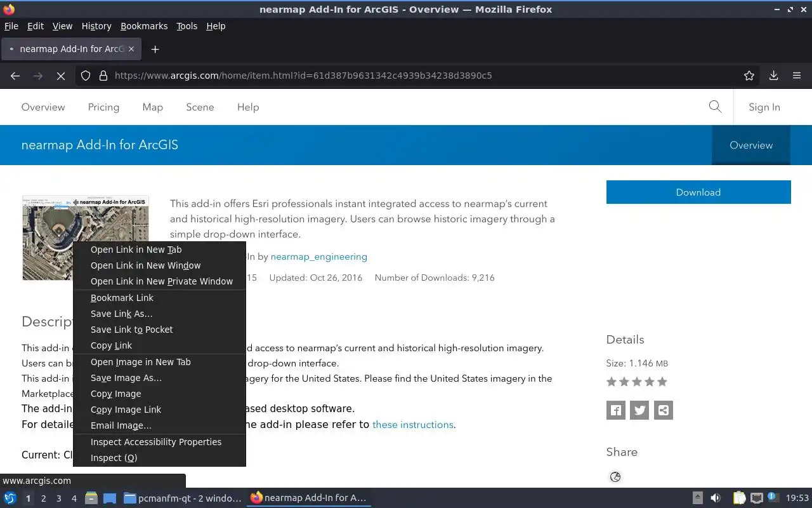Open the View menu
Screen dimensions: 812x508
point(62,26)
